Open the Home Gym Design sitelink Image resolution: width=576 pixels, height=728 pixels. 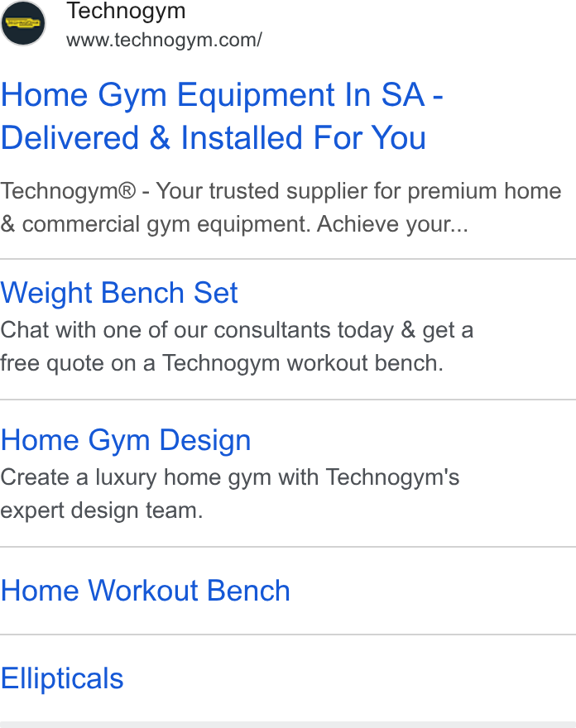pyautogui.click(x=126, y=440)
